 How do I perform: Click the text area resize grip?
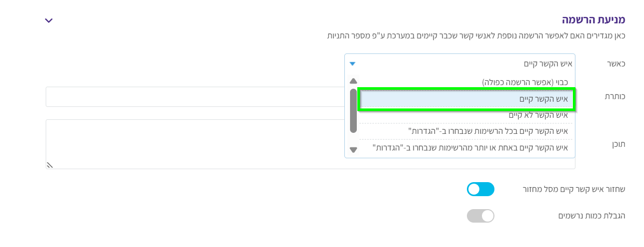(50, 165)
